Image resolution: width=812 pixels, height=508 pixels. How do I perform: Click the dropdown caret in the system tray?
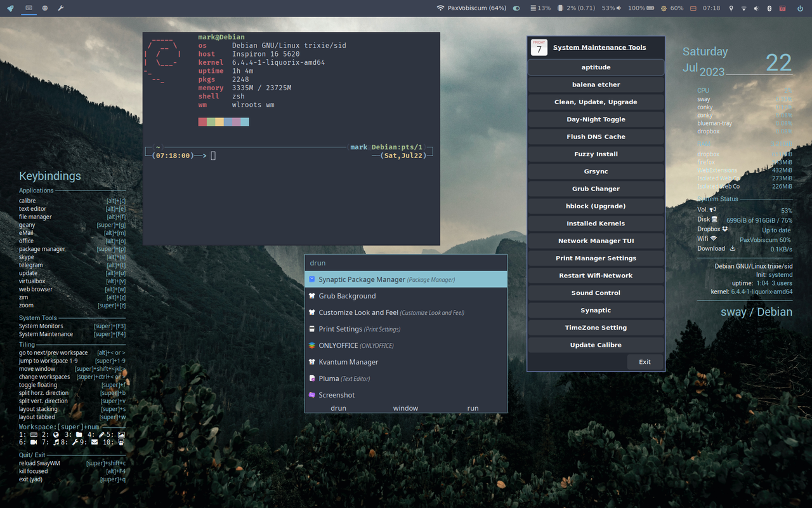pos(743,8)
